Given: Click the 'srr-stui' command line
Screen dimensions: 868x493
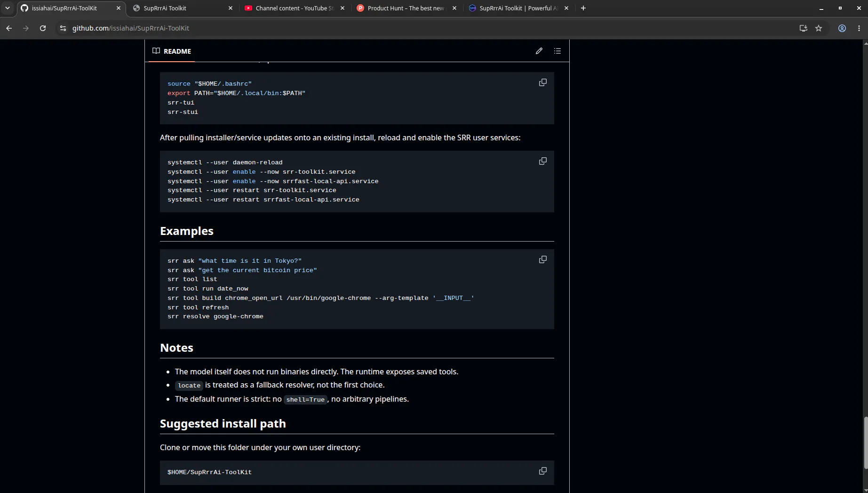Looking at the screenshot, I should (183, 112).
